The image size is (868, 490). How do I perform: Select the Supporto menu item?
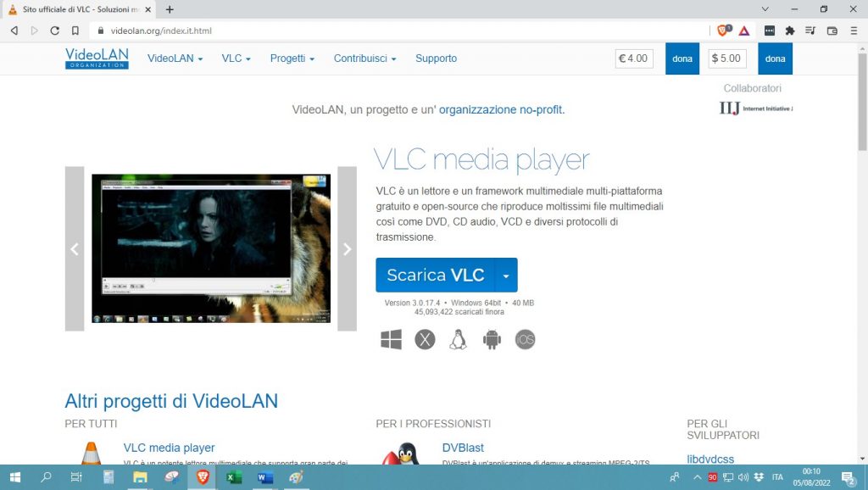(x=436, y=58)
